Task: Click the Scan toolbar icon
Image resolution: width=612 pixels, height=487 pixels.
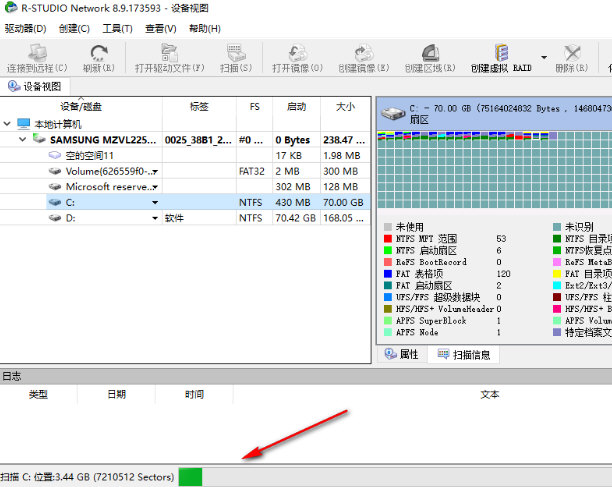Action: coord(236,52)
